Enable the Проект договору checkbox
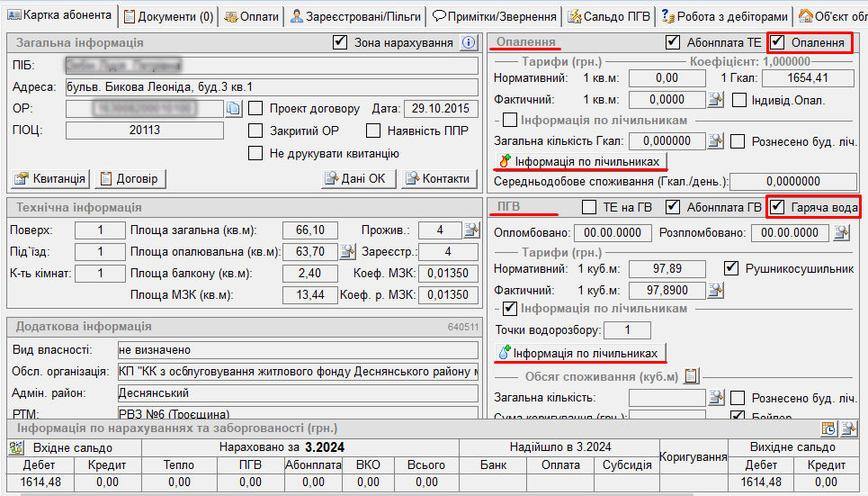This screenshot has width=868, height=496. tap(255, 109)
